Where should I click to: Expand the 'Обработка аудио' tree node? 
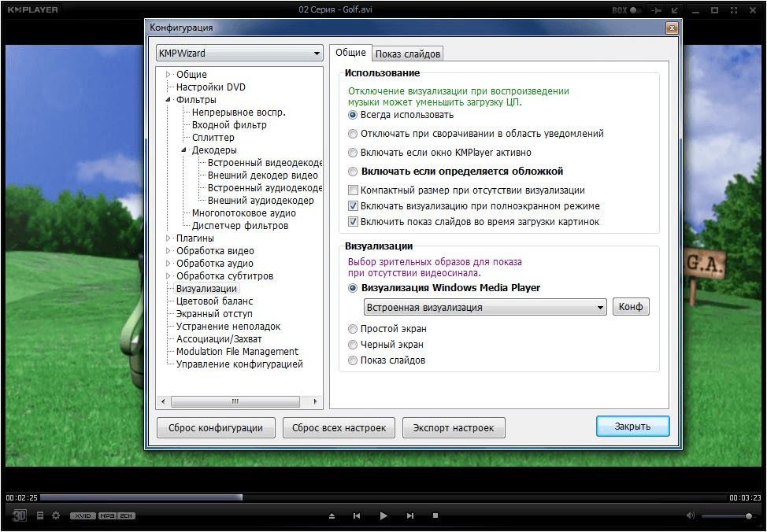point(168,264)
